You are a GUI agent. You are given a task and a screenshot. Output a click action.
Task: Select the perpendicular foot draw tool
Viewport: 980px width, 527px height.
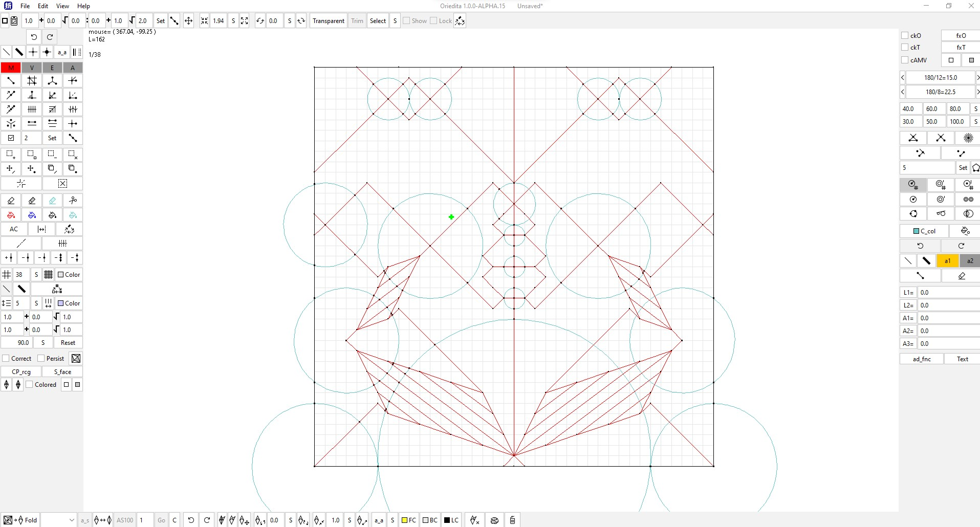[32, 95]
